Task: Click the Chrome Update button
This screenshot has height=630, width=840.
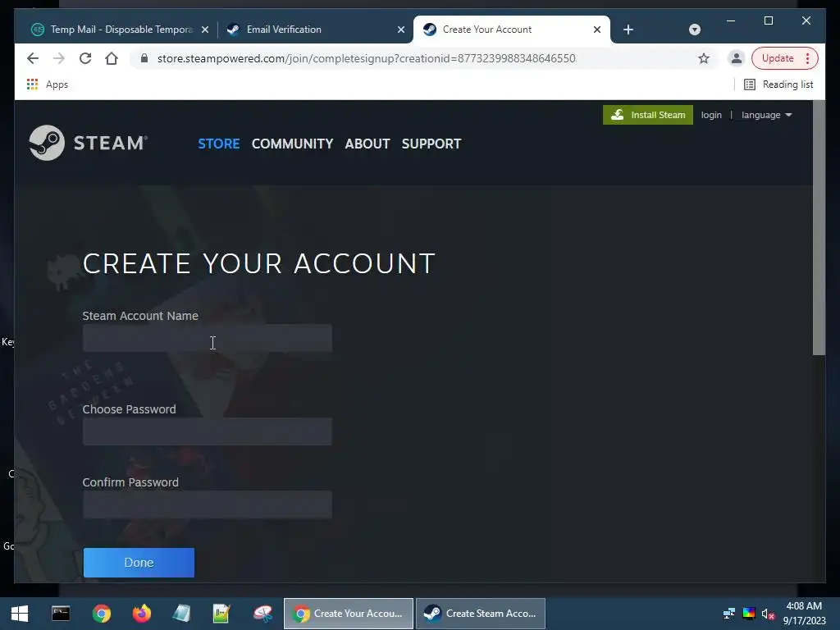Action: point(778,58)
